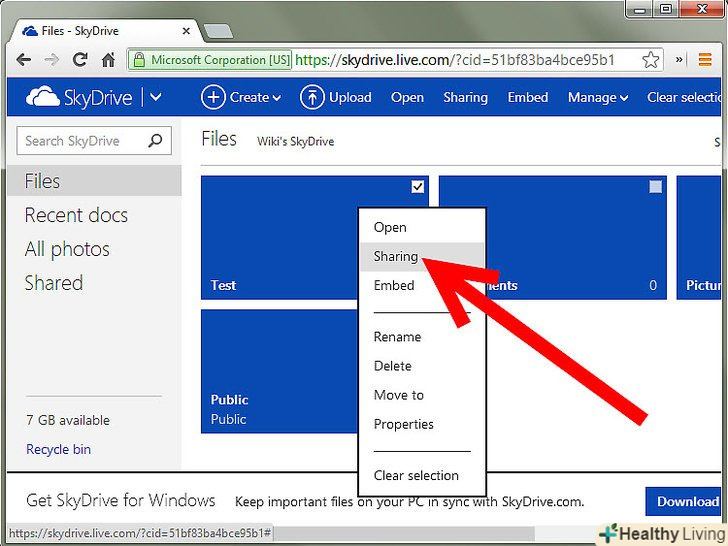Click the green padlock security icon
728x546 pixels.
click(139, 59)
